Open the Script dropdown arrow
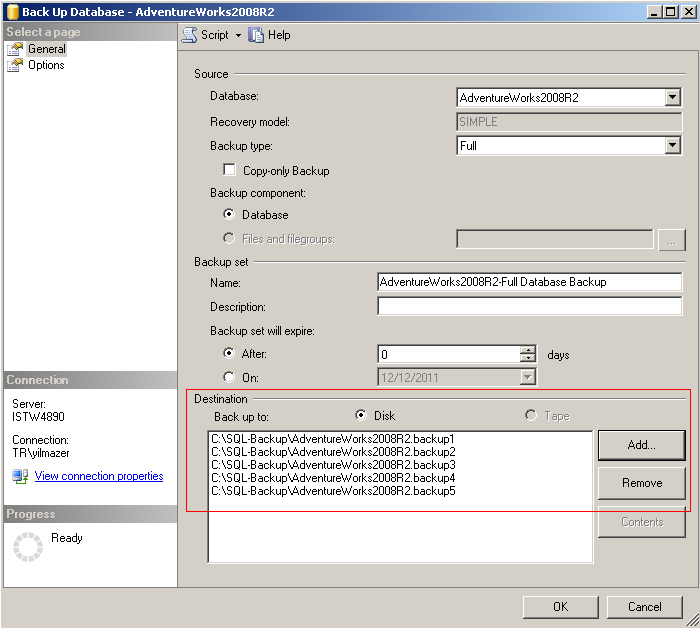 coord(238,35)
